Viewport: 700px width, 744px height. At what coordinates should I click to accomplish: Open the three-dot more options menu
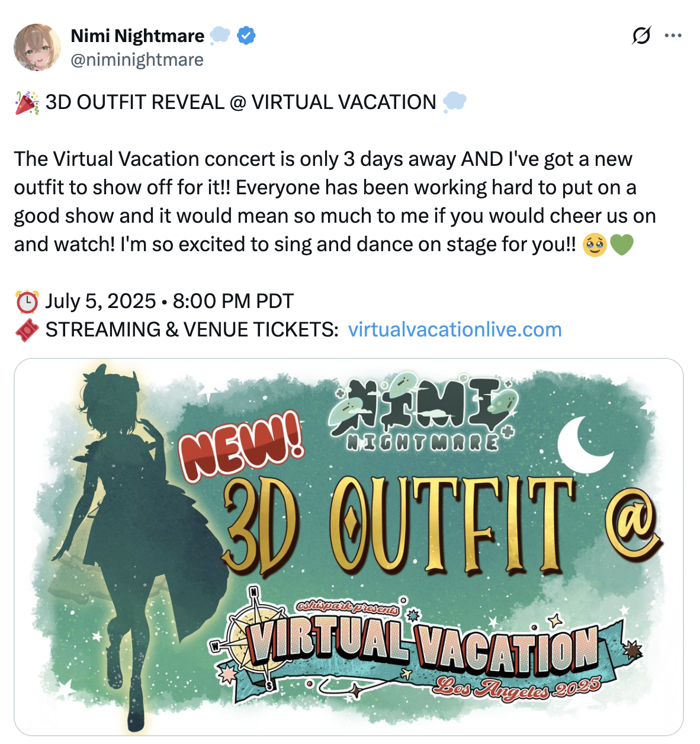[x=673, y=36]
